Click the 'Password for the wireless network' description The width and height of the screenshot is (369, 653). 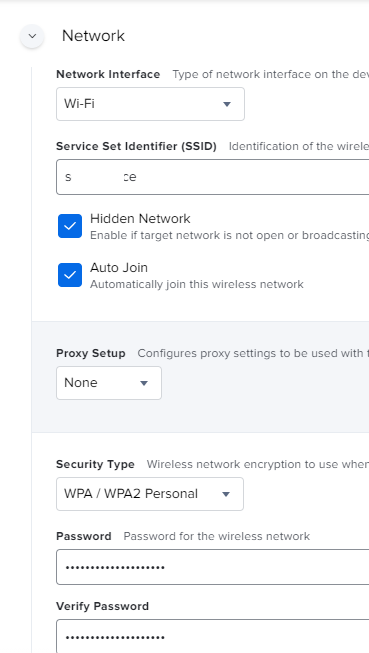tap(217, 536)
